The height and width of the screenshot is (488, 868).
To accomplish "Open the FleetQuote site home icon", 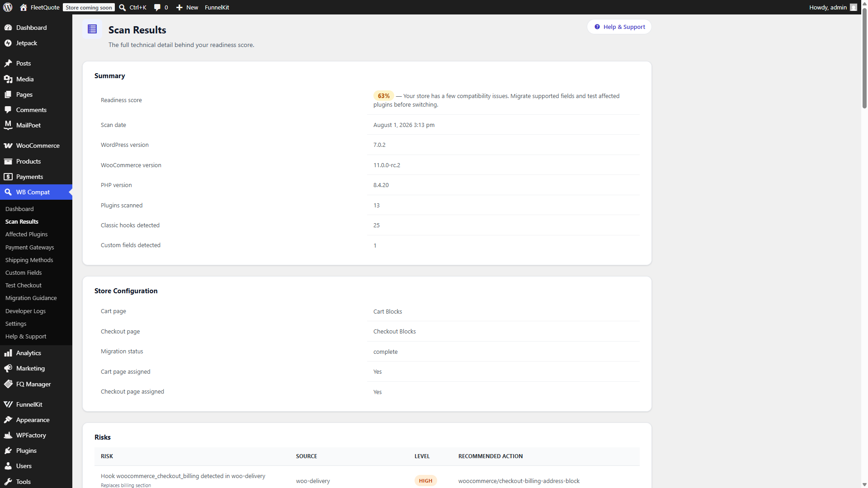I will pos(24,7).
